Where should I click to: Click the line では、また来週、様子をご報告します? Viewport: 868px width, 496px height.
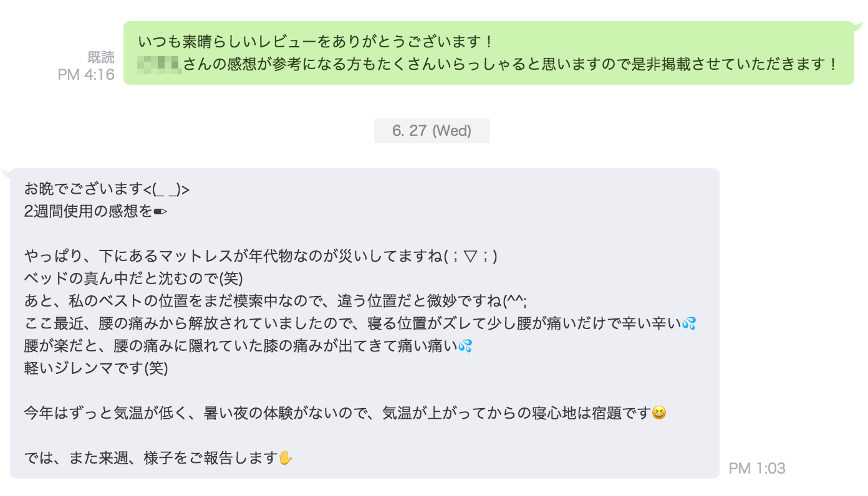(158, 458)
